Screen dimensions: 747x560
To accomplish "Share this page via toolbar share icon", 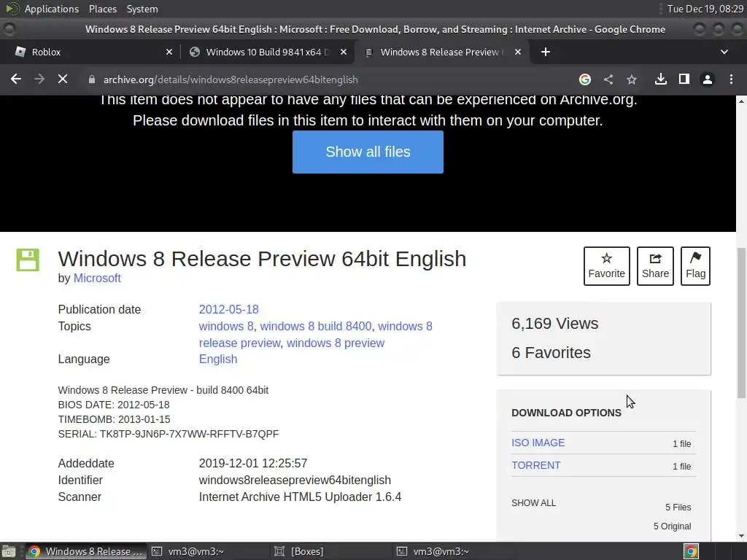I will tap(608, 79).
